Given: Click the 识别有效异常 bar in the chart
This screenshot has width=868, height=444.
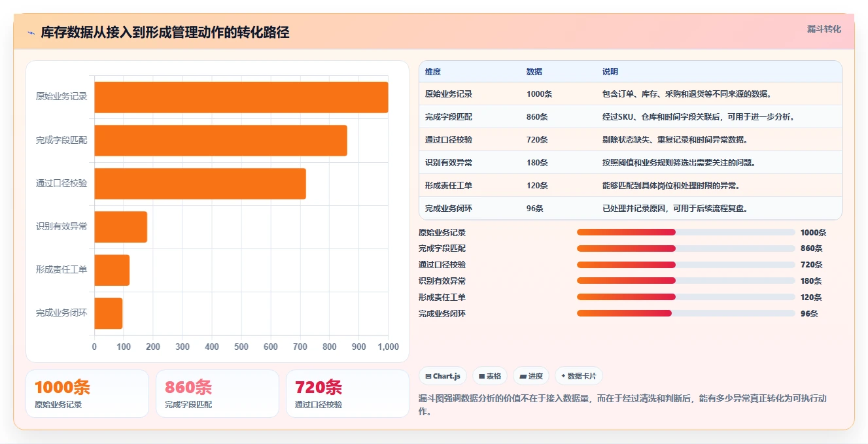Looking at the screenshot, I should (121, 227).
